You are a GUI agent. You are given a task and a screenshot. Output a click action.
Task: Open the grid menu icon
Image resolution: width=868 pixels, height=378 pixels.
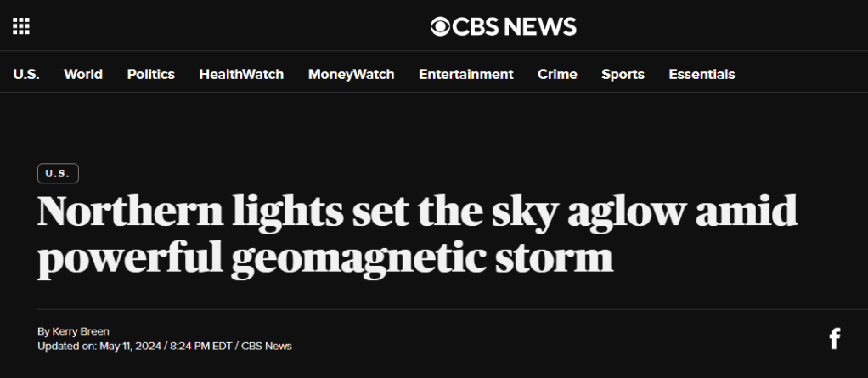pos(21,26)
